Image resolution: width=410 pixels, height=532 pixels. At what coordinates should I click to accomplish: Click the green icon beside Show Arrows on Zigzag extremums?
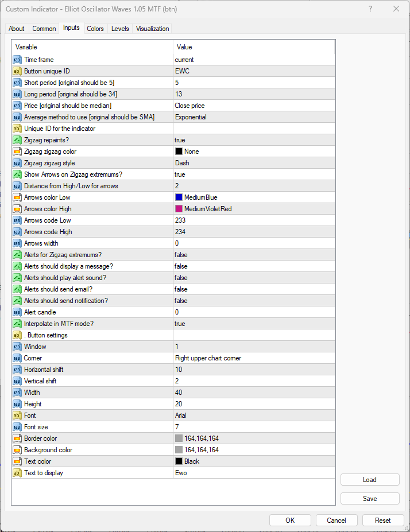click(17, 174)
